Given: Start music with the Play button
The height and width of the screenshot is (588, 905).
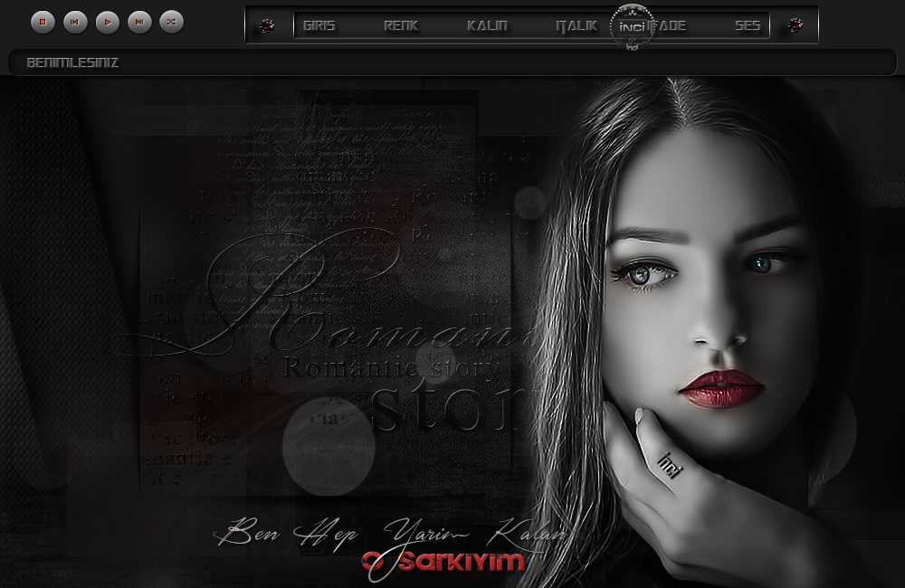Looking at the screenshot, I should point(108,21).
